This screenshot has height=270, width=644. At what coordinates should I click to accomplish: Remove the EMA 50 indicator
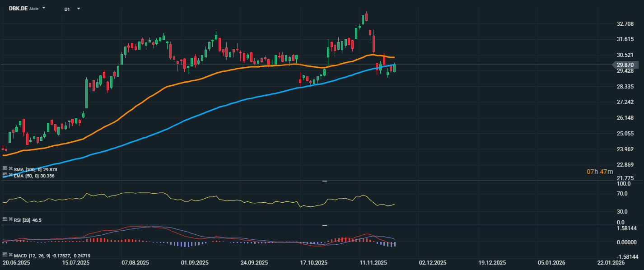click(x=10, y=175)
